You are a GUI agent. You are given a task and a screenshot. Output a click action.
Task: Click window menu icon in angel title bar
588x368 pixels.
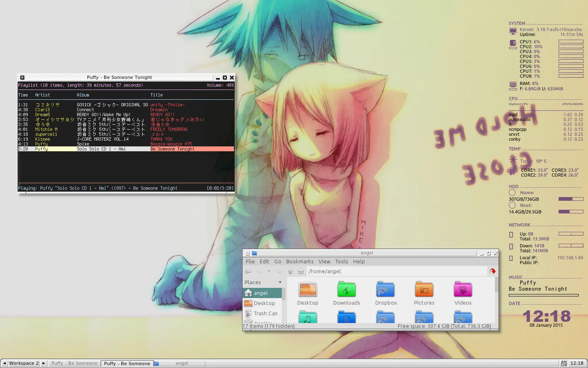(247, 253)
